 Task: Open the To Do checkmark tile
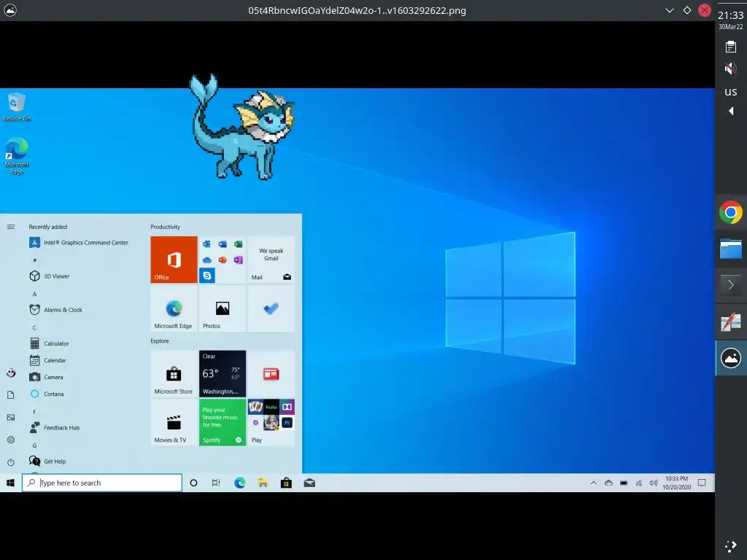coord(271,308)
